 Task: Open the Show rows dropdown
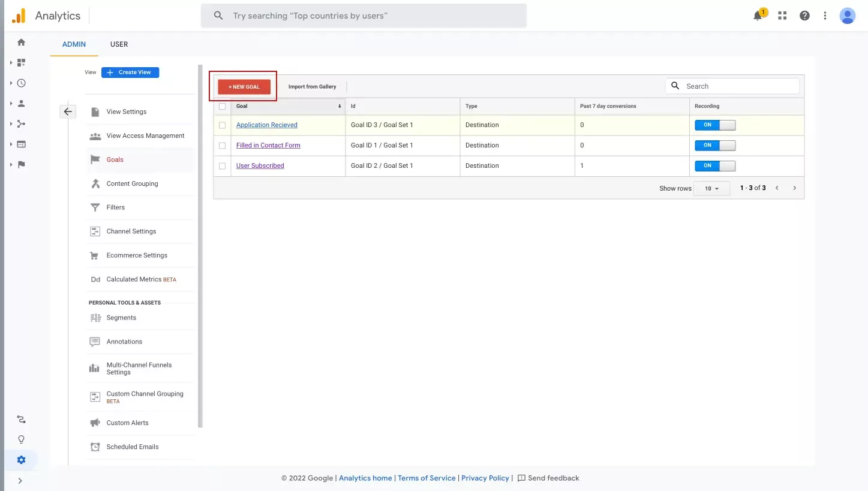coord(711,188)
